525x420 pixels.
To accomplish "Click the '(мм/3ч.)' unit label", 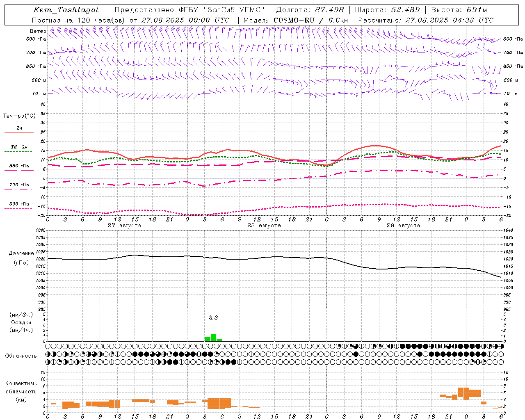I will [x=21, y=315].
